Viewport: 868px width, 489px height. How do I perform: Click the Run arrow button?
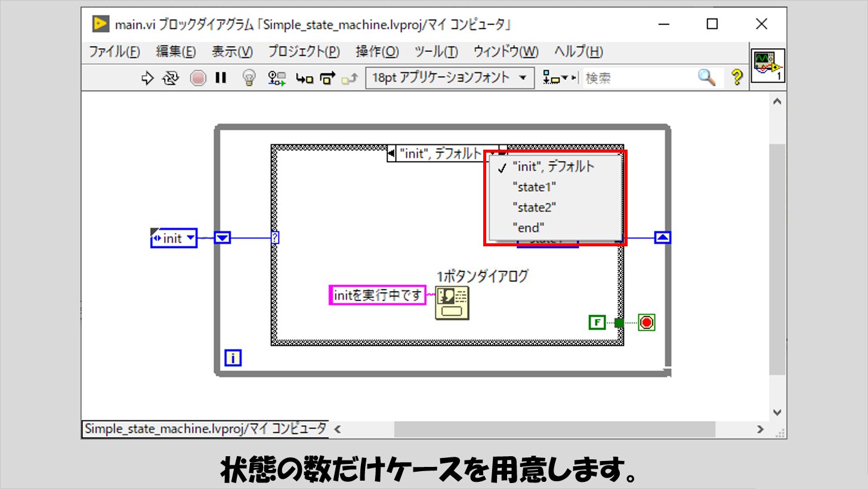pyautogui.click(x=147, y=78)
